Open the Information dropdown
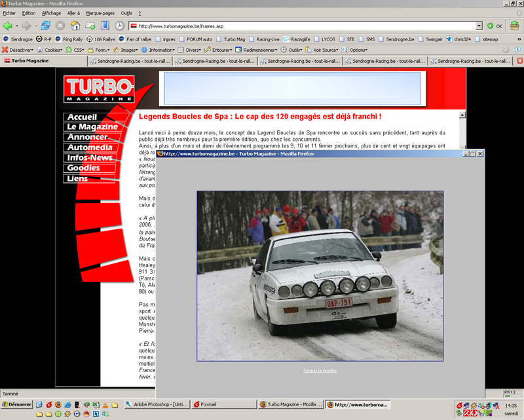The image size is (524, 420). click(x=158, y=50)
